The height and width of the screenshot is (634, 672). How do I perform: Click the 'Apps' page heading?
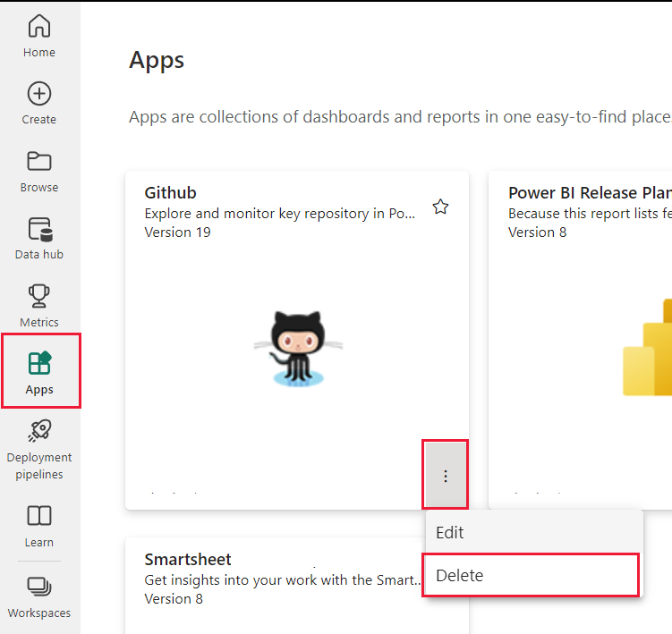(157, 61)
